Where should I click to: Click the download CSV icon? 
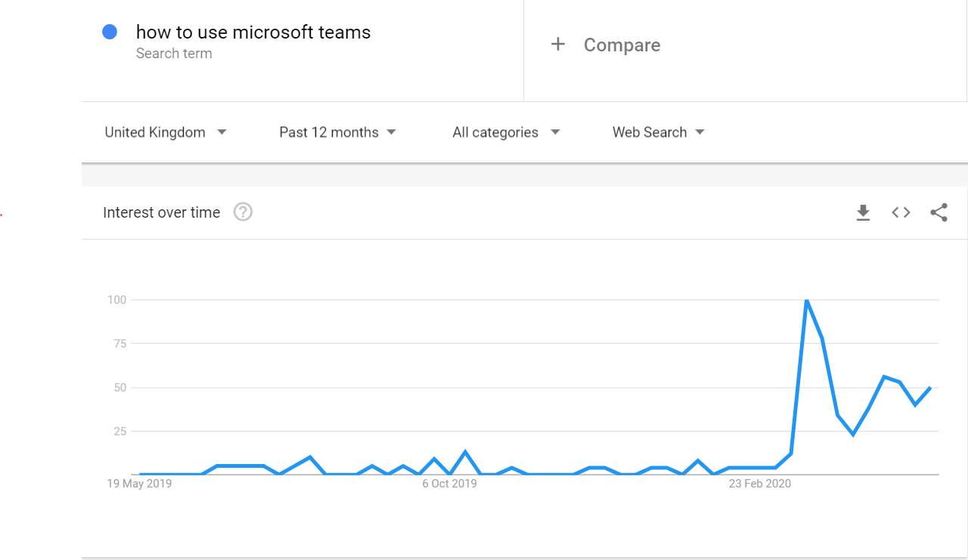(863, 213)
